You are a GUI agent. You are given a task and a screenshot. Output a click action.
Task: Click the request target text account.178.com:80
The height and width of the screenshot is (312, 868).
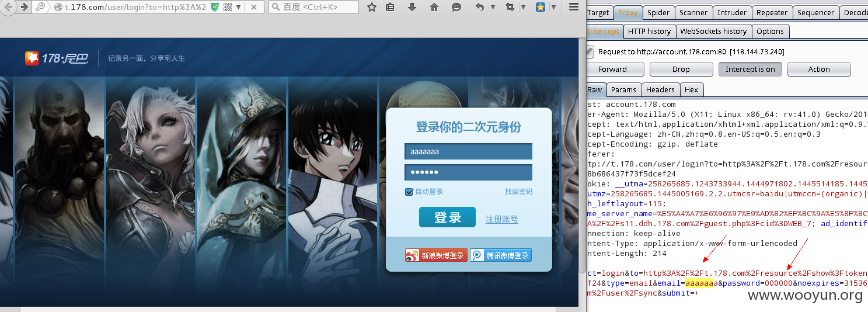[681, 52]
